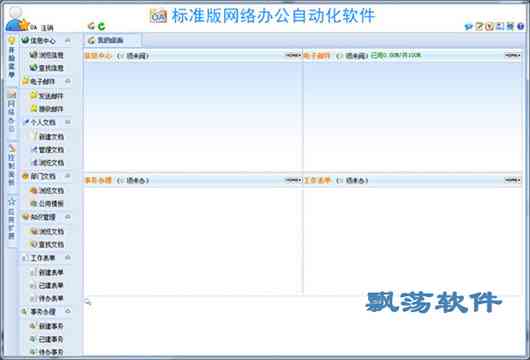This screenshot has height=360, width=530.
Task: Click the 注销 logout link
Action: (x=47, y=28)
